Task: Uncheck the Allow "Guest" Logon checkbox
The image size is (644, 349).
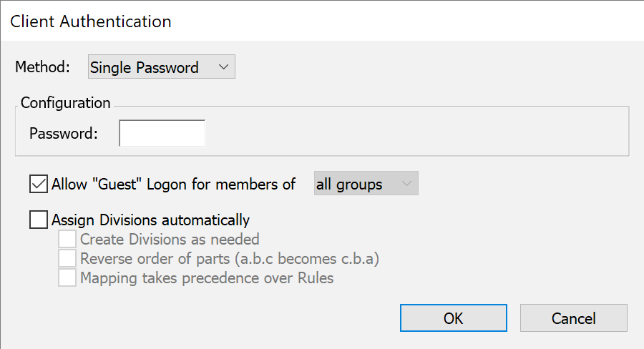Action: click(39, 185)
